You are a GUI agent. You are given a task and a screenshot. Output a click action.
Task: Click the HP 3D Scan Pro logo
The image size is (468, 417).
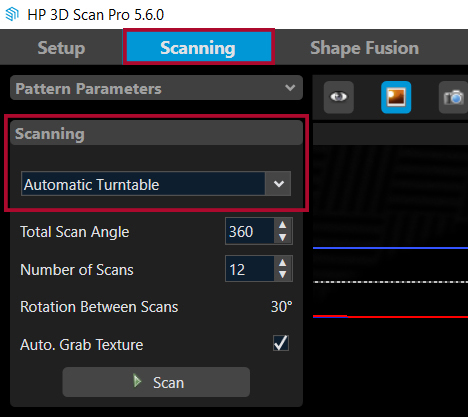coord(12,14)
